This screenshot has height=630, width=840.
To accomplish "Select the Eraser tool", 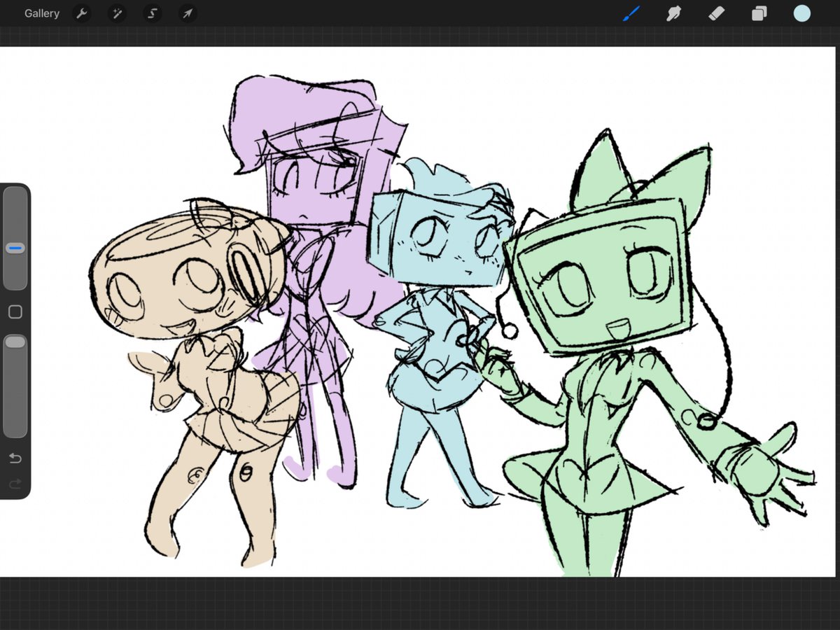I will (716, 13).
